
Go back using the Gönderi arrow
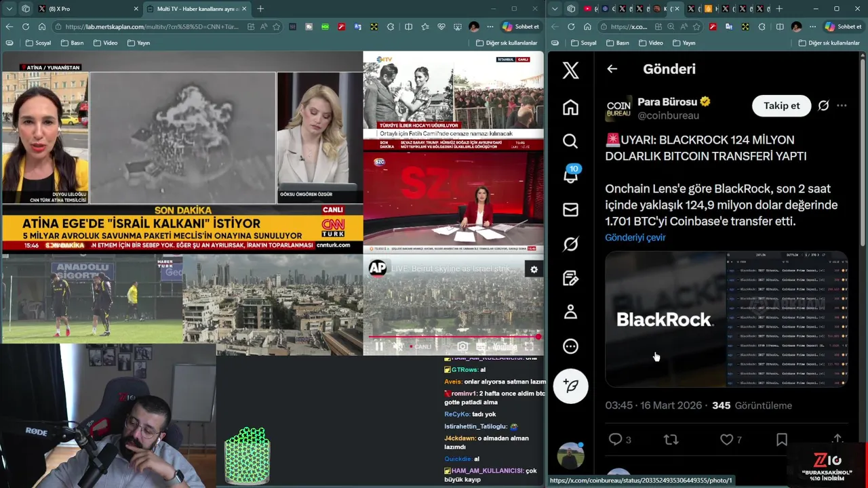(x=612, y=68)
